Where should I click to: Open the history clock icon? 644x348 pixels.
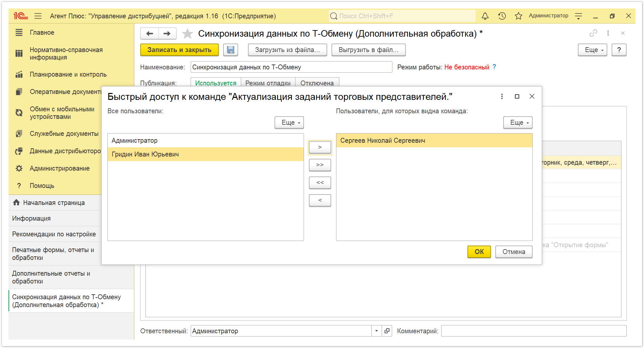[502, 16]
